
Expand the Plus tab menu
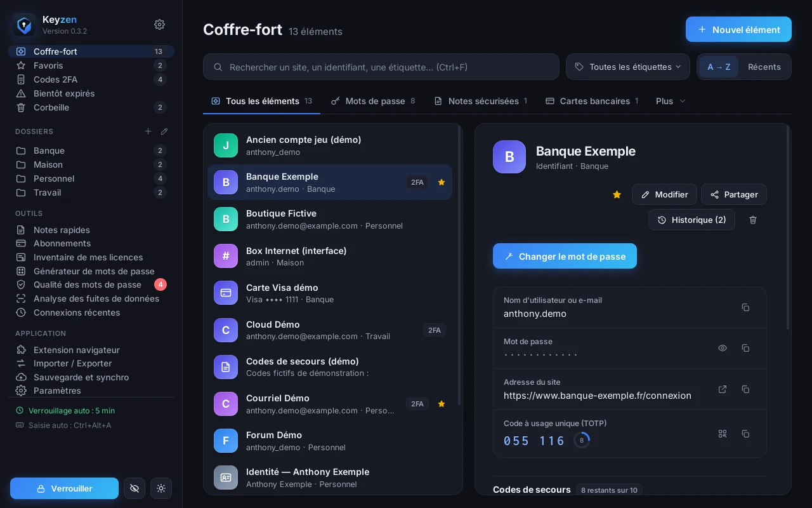click(671, 101)
